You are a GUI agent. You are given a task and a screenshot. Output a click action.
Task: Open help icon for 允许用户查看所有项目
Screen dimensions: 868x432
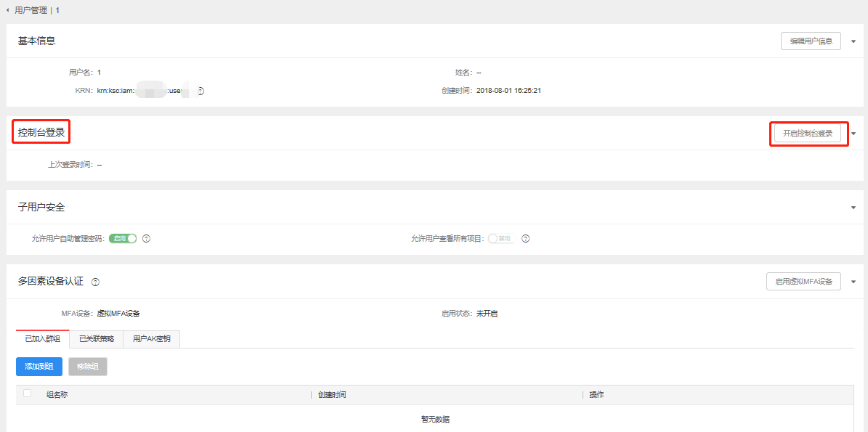pos(526,239)
